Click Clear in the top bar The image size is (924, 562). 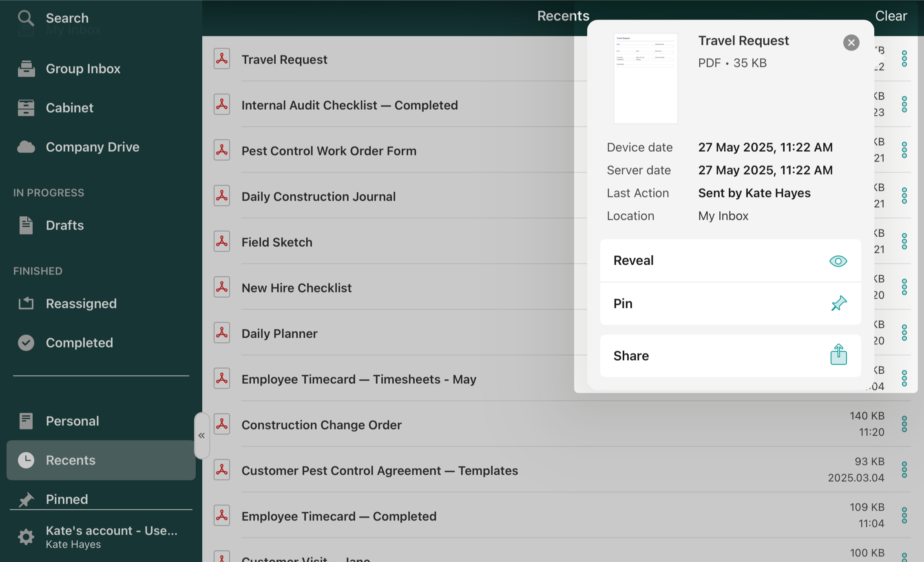[x=891, y=16]
